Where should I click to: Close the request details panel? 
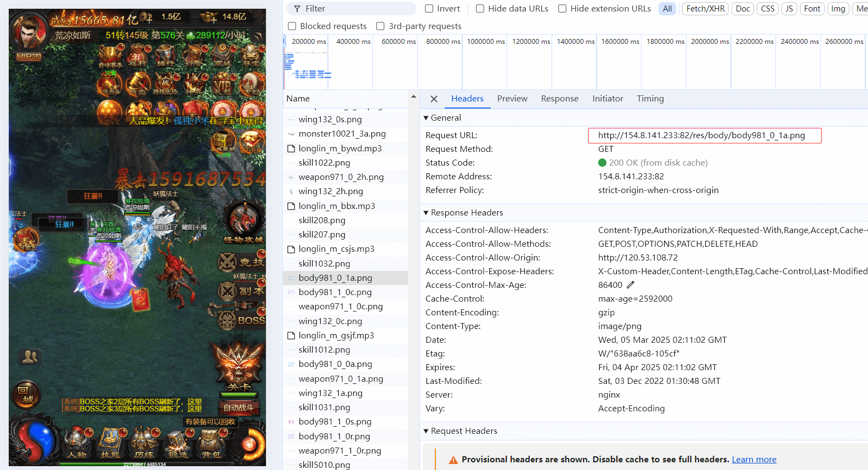point(434,99)
